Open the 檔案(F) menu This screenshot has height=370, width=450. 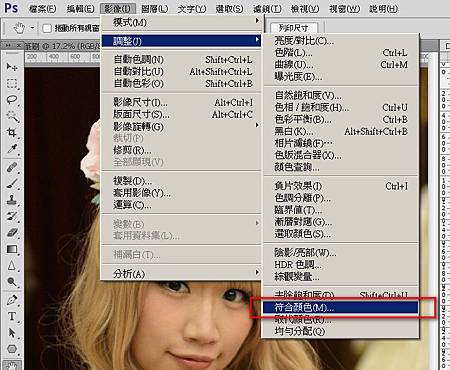pyautogui.click(x=43, y=9)
